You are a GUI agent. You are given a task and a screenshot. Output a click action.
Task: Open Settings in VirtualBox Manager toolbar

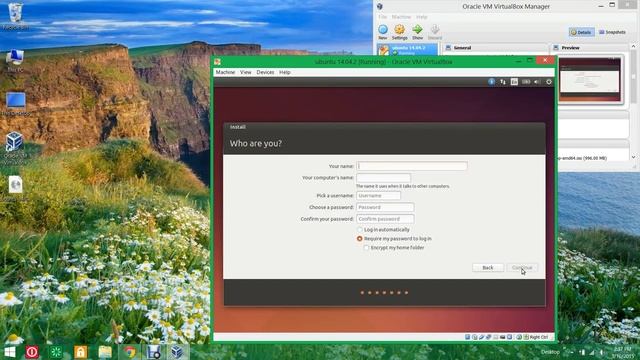(400, 32)
